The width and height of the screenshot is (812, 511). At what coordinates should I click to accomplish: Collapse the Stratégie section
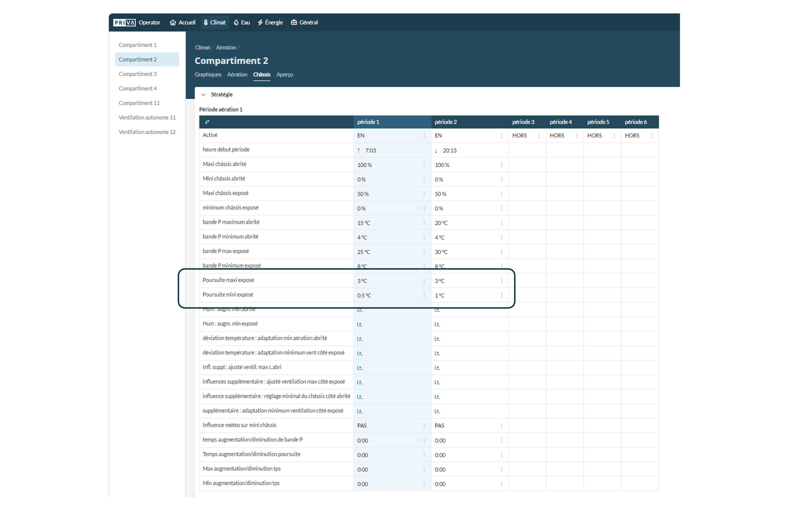[x=203, y=95]
